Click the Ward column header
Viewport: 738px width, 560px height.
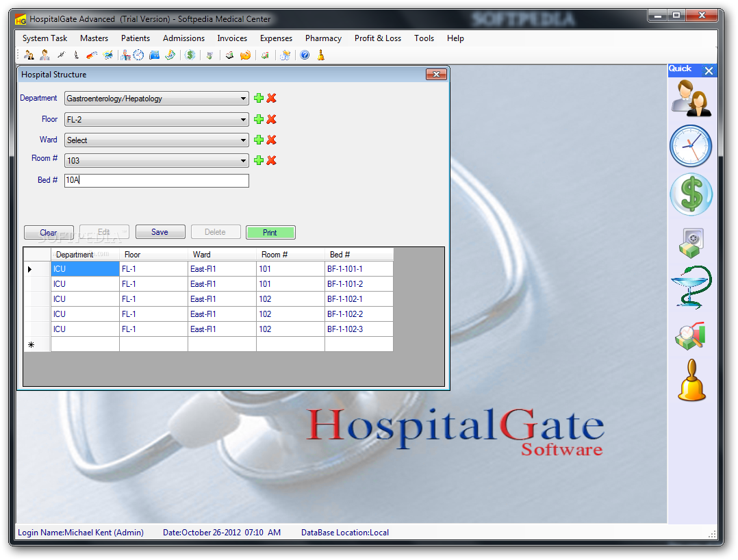(x=222, y=255)
